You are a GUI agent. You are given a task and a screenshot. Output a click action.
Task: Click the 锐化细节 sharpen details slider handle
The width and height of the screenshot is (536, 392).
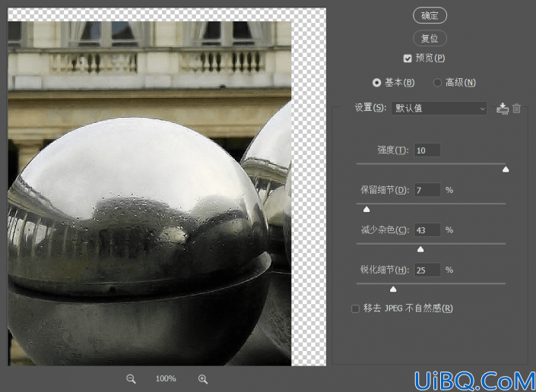click(x=393, y=289)
